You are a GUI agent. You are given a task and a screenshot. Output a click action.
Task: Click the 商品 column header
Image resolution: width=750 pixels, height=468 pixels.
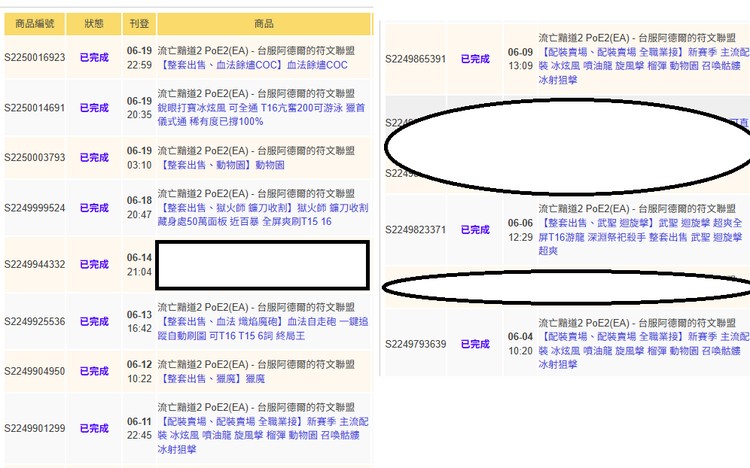pos(264,23)
